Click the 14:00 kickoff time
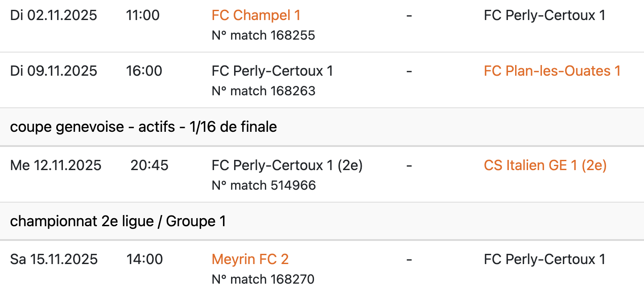This screenshot has height=293, width=644. (x=144, y=259)
